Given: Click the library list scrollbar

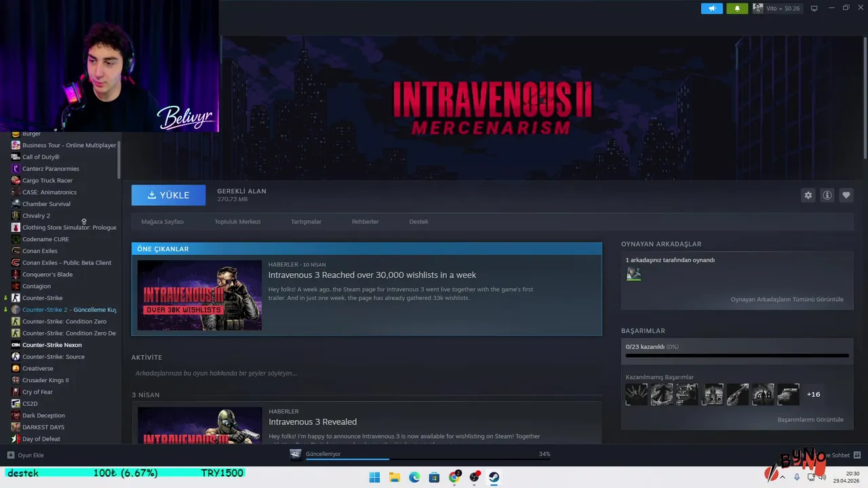Looking at the screenshot, I should (119, 160).
